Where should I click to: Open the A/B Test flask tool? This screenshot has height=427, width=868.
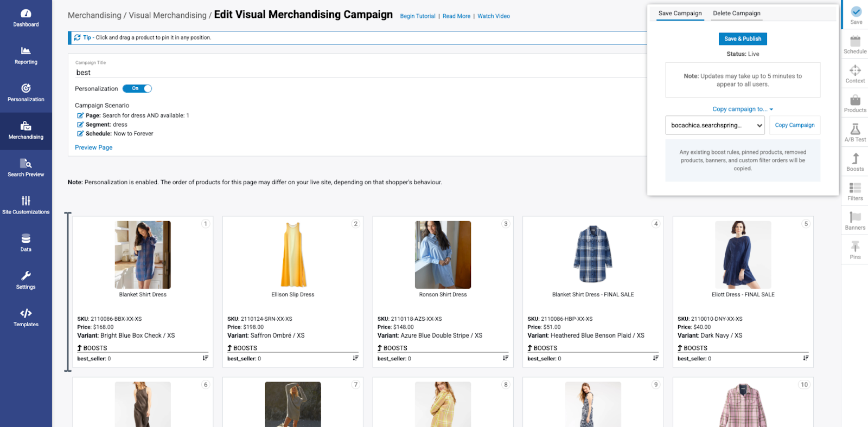click(855, 132)
